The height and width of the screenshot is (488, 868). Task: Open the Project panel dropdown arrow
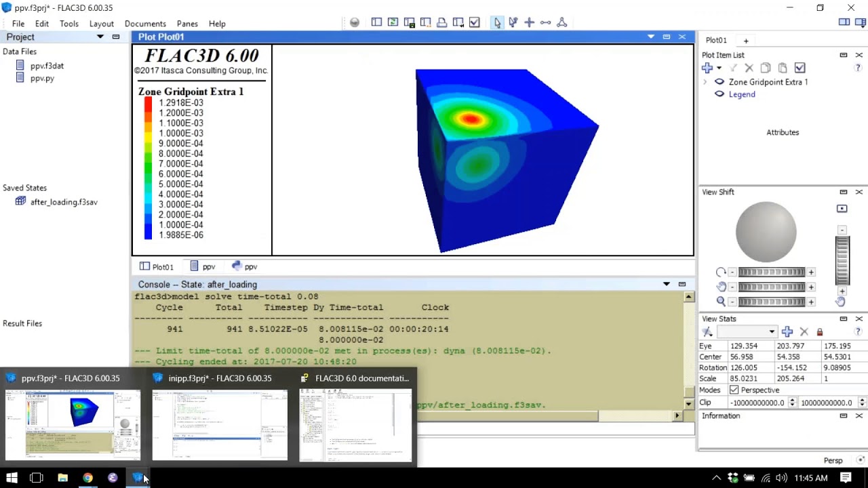pyautogui.click(x=100, y=37)
